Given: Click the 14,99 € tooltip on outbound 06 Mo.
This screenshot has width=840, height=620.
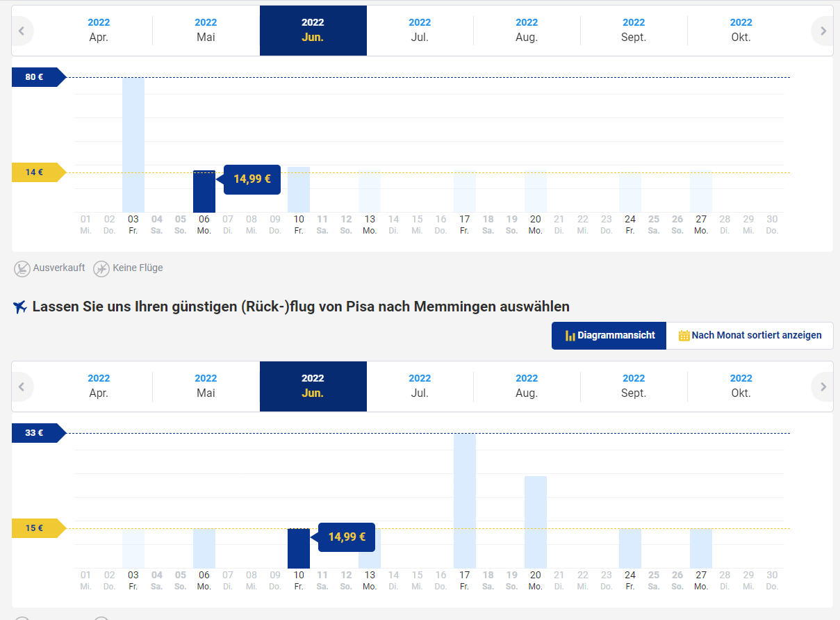Looking at the screenshot, I should point(252,179).
